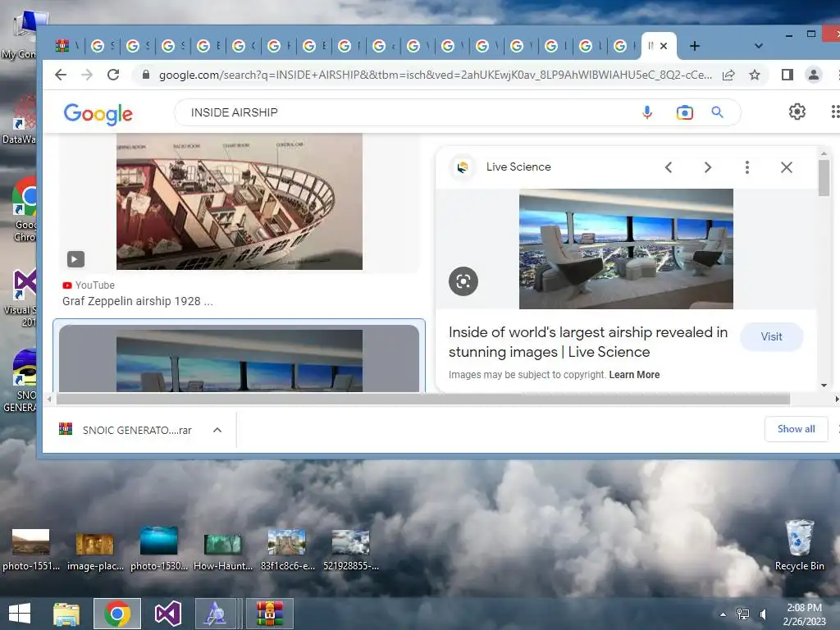Click the preview panel vertical scrollbar

click(824, 178)
